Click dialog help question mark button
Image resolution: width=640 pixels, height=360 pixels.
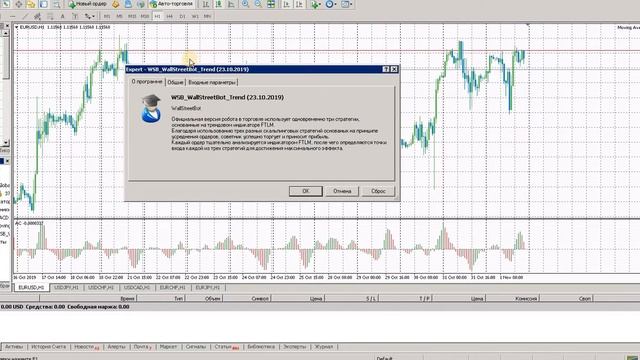pyautogui.click(x=386, y=69)
